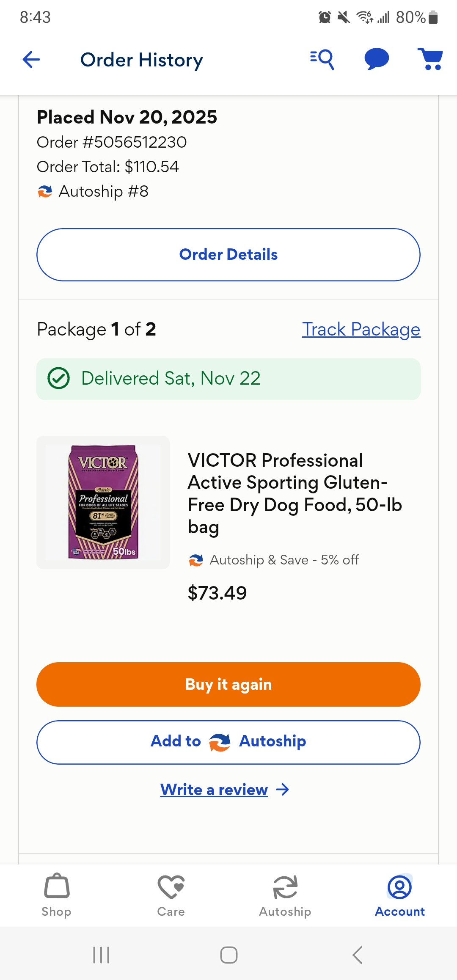
Task: Open the Account tab
Action: coord(399,895)
